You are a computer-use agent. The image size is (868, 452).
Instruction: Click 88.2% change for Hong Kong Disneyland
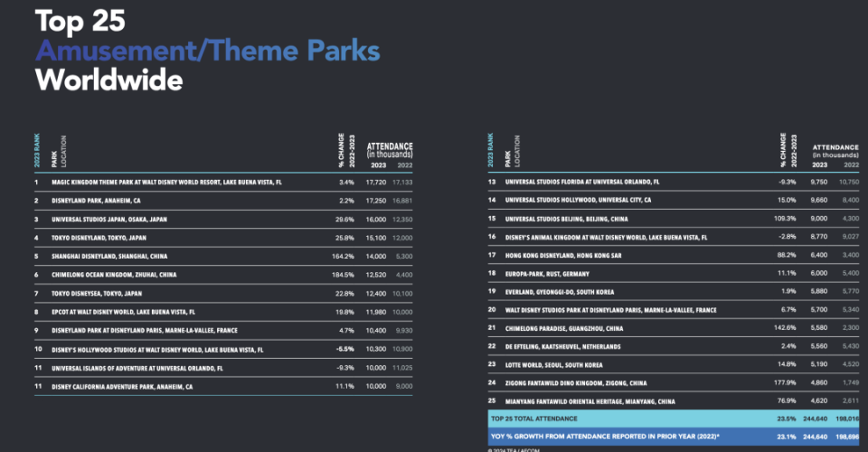click(x=787, y=255)
